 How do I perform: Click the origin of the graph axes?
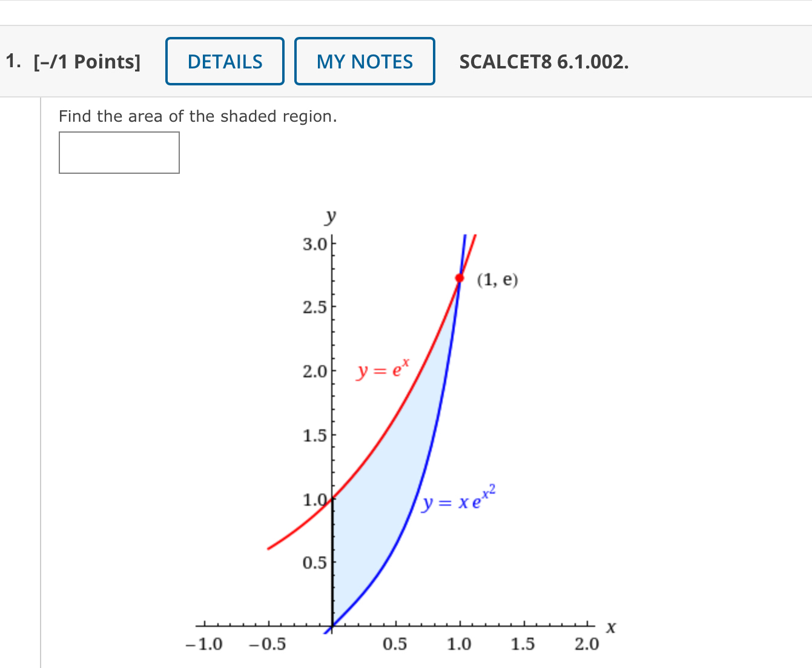point(332,624)
